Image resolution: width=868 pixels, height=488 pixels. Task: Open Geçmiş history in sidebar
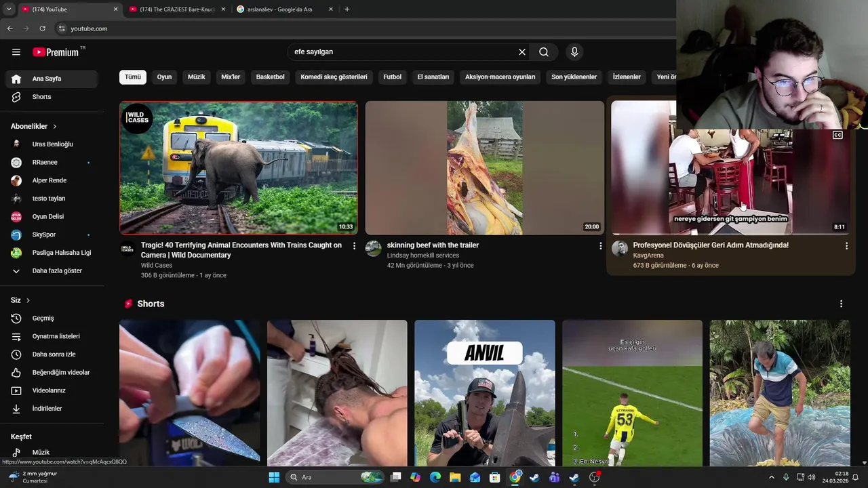[x=52, y=319]
